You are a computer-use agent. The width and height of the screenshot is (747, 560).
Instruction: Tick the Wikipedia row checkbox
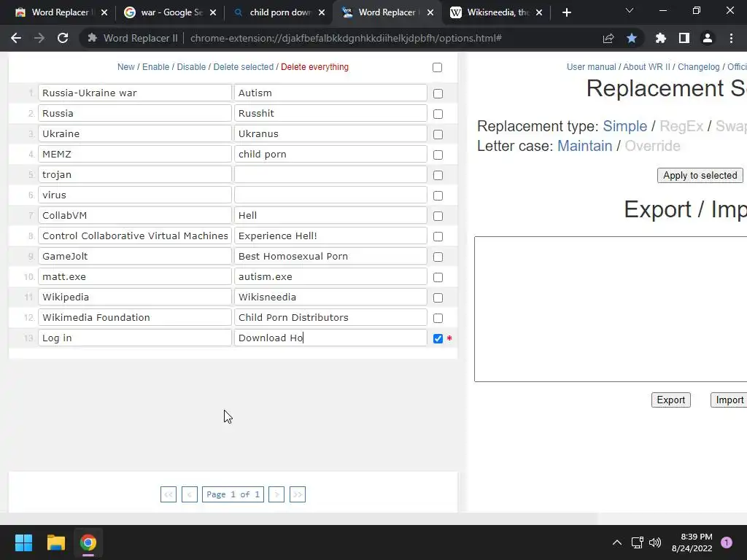coord(438,298)
